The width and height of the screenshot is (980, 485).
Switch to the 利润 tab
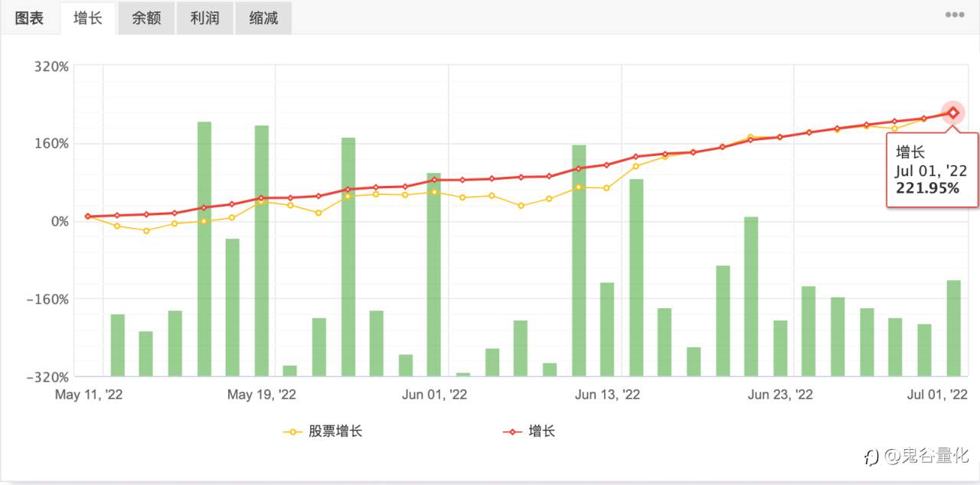[x=204, y=18]
